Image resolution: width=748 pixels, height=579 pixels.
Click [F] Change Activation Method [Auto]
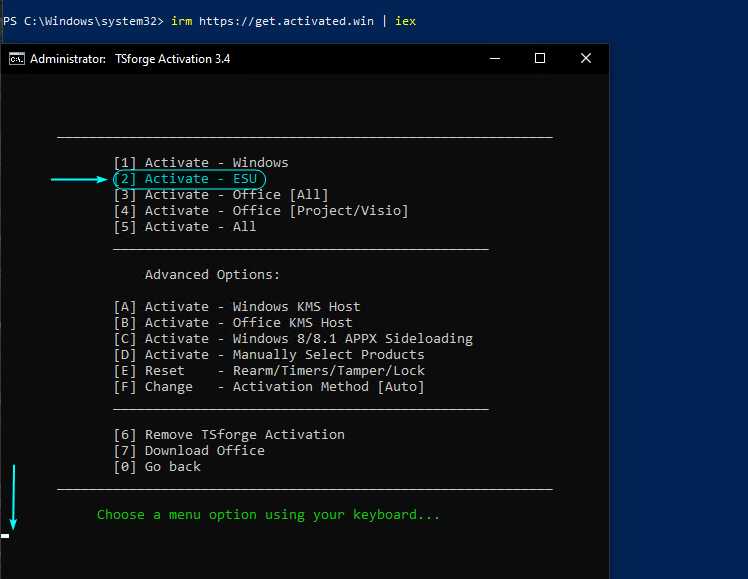[269, 387]
